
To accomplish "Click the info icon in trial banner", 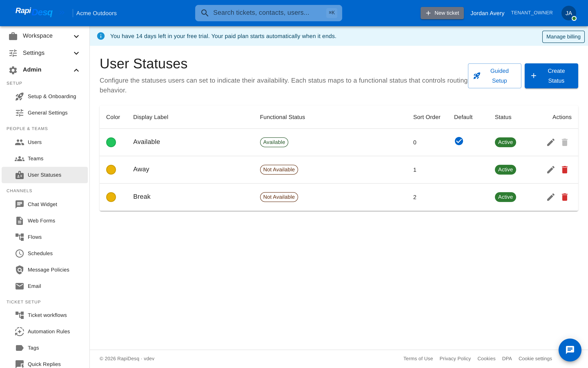I will pos(101,36).
